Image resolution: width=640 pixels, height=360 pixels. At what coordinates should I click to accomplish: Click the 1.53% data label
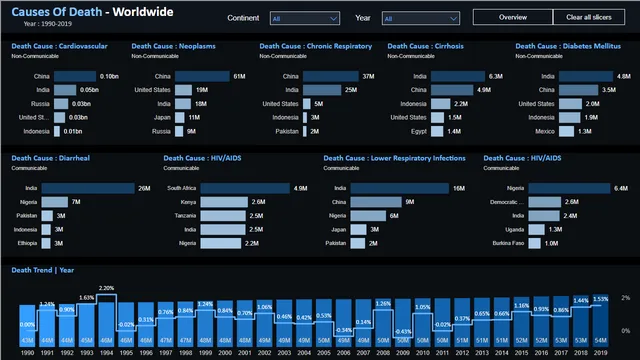[x=601, y=299]
